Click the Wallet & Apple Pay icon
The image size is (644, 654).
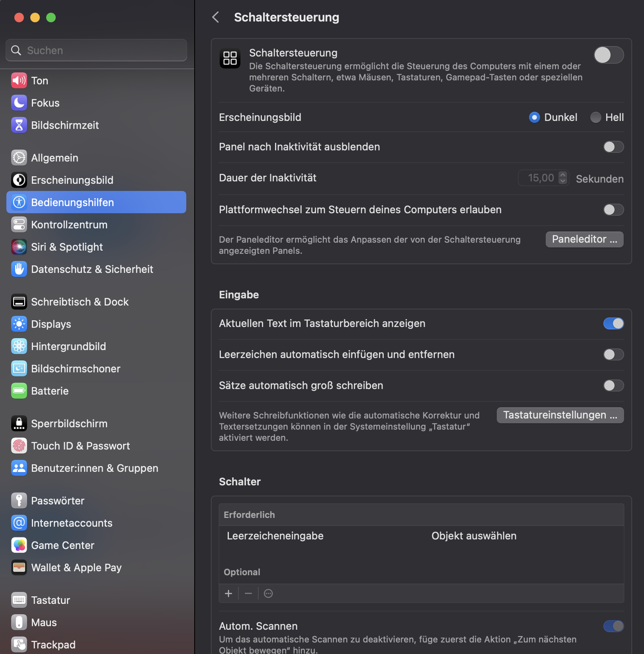pos(19,568)
